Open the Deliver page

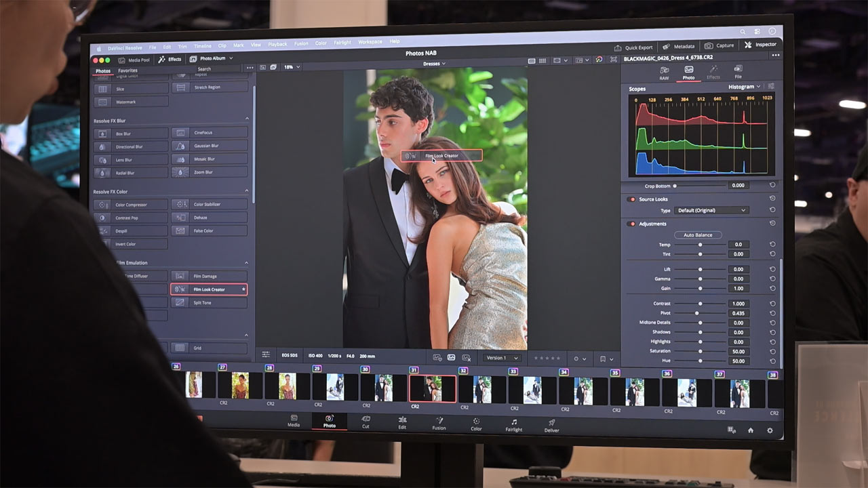click(551, 426)
